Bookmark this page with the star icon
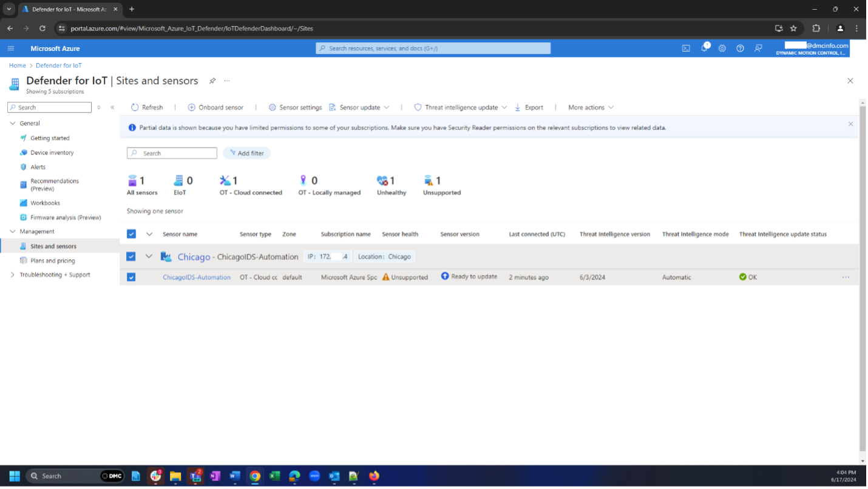The width and height of the screenshot is (868, 489). point(793,28)
